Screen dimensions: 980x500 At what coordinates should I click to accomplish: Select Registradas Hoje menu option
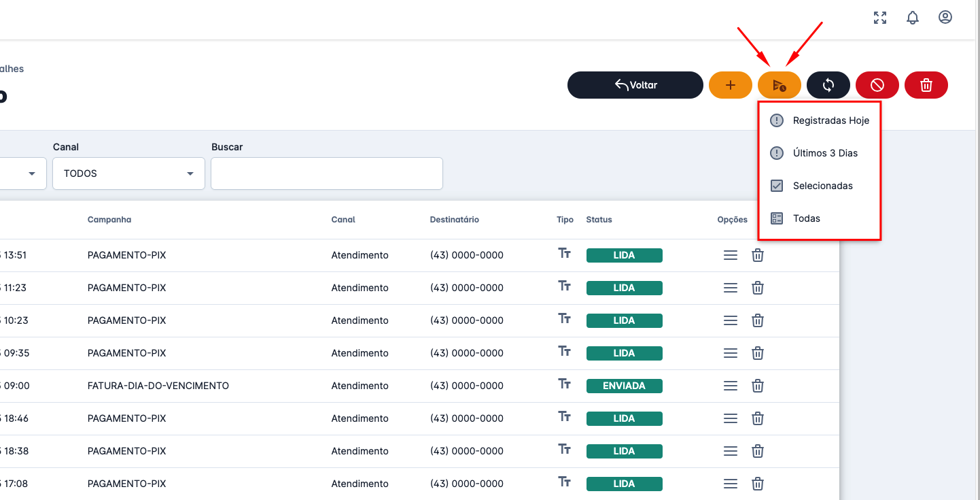coord(830,120)
